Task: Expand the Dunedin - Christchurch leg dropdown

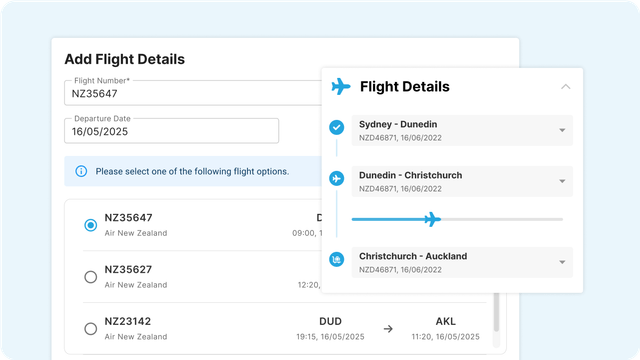Action: tap(562, 181)
